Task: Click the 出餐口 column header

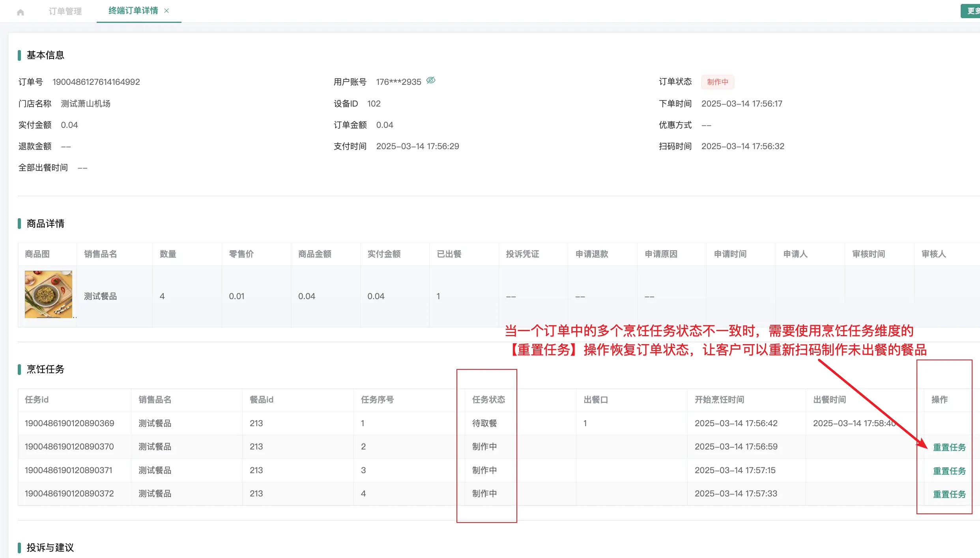Action: point(596,400)
